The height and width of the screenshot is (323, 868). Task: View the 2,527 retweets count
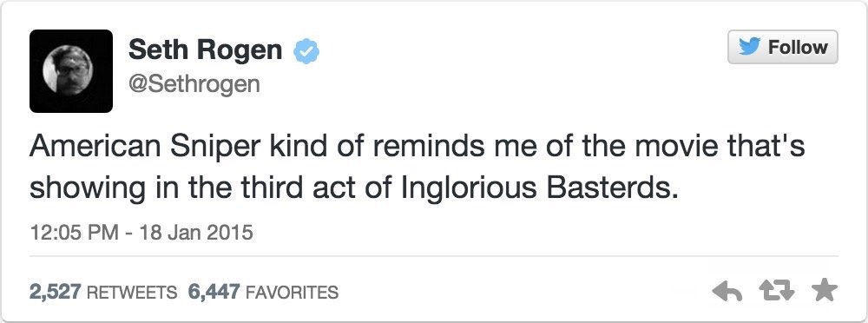pyautogui.click(x=56, y=291)
